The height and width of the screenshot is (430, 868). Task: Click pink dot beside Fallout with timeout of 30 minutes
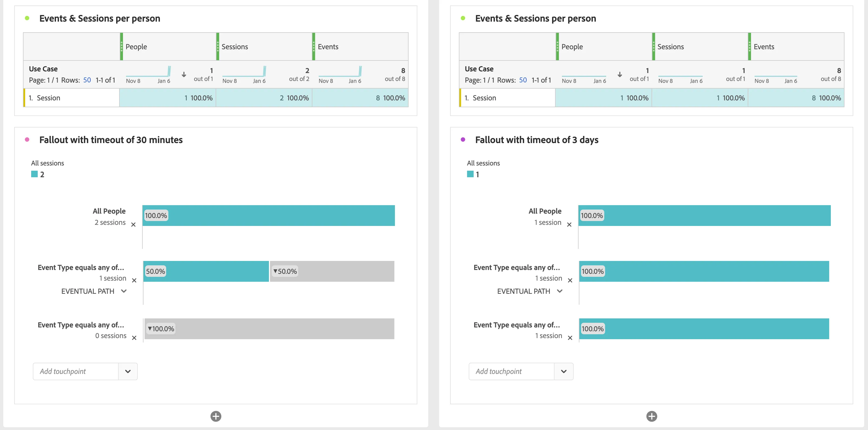pos(27,140)
